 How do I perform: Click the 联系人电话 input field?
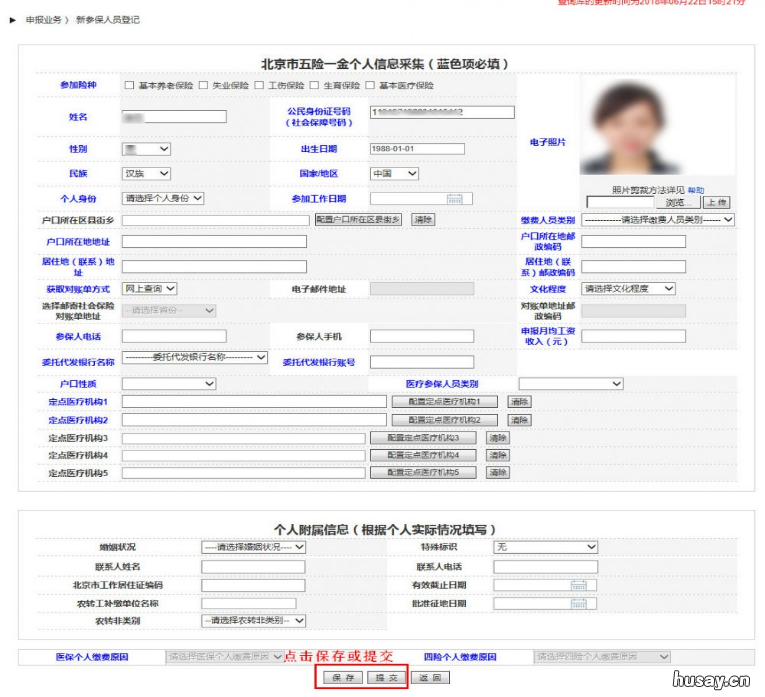click(x=545, y=567)
